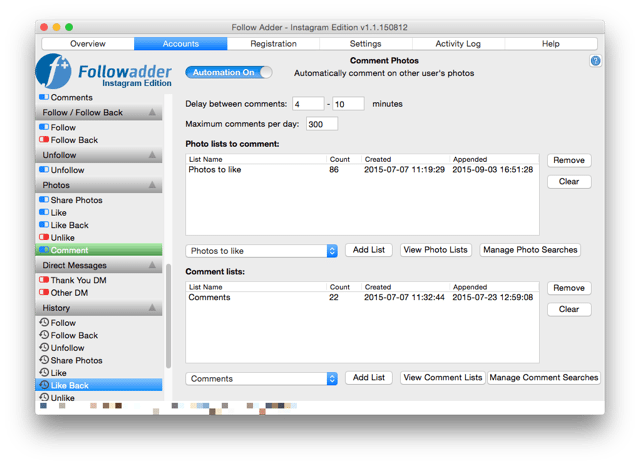The height and width of the screenshot is (465, 640).
Task: Open Follow history clock icon
Action: click(x=44, y=322)
